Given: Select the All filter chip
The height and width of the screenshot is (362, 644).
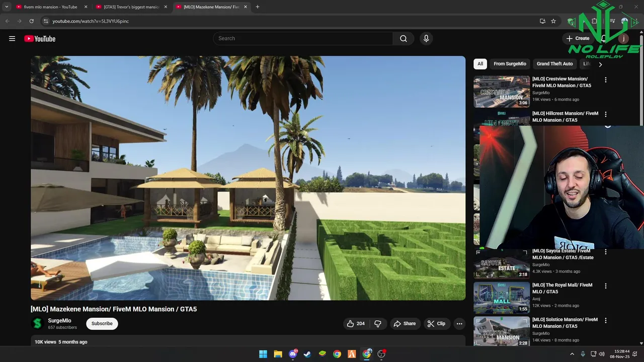Looking at the screenshot, I should (x=480, y=64).
